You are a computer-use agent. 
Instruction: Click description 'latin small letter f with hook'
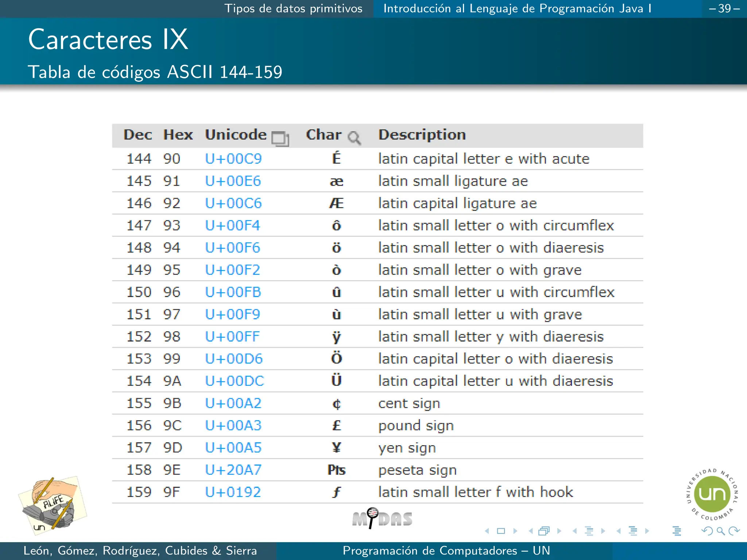[476, 492]
